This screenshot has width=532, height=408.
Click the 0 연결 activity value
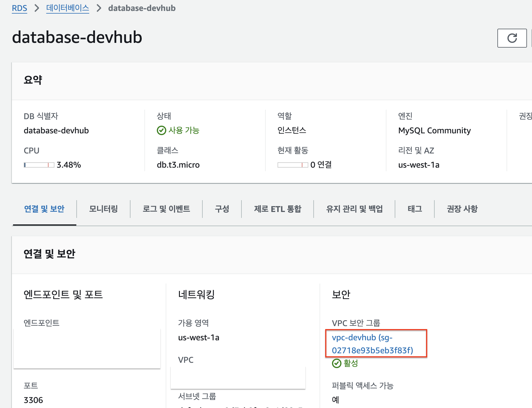(x=321, y=165)
